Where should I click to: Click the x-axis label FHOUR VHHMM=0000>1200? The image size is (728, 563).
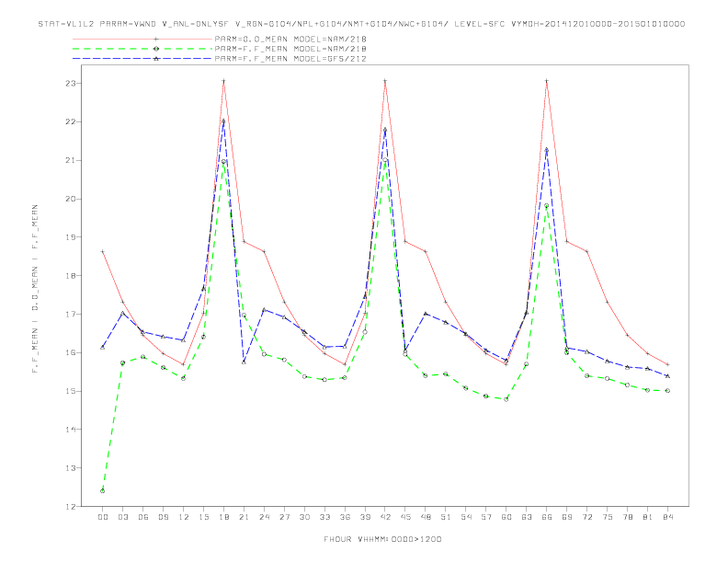(x=382, y=539)
